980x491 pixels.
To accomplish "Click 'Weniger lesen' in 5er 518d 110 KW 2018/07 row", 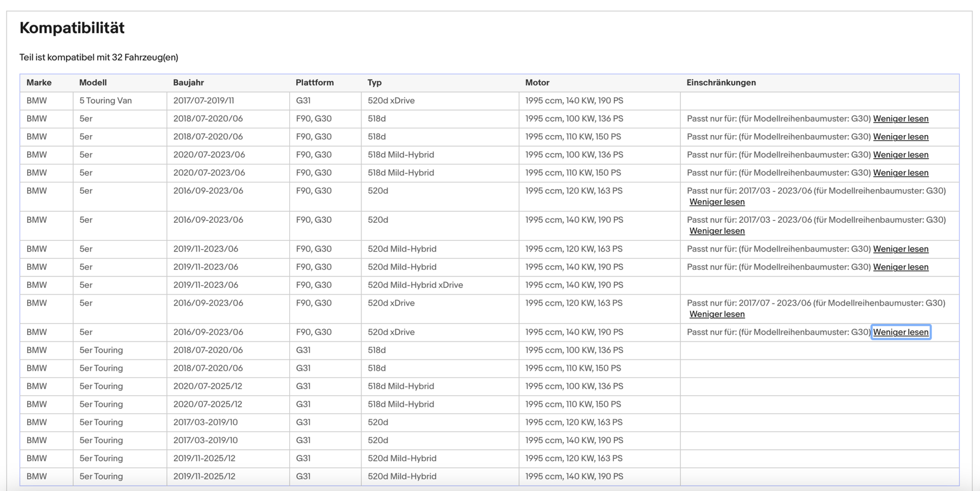I will click(x=900, y=137).
